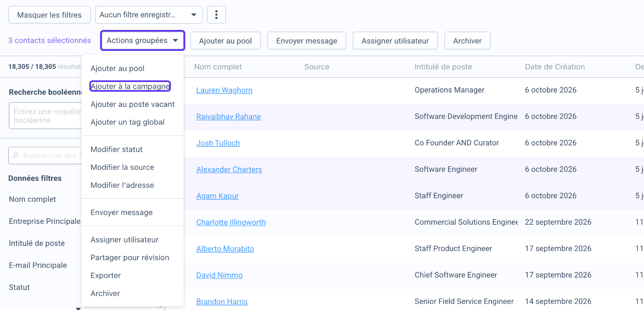Choose Exporter from the grouped actions menu
The image size is (644, 310).
[x=106, y=276]
